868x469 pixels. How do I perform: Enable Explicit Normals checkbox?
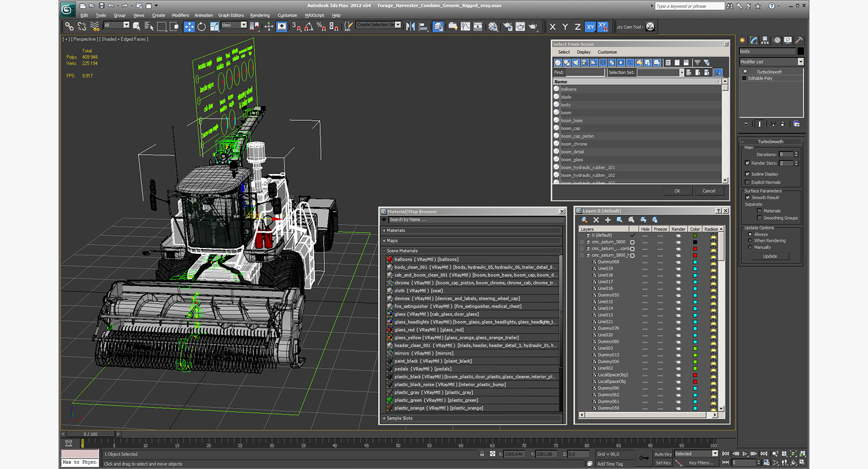tap(747, 182)
